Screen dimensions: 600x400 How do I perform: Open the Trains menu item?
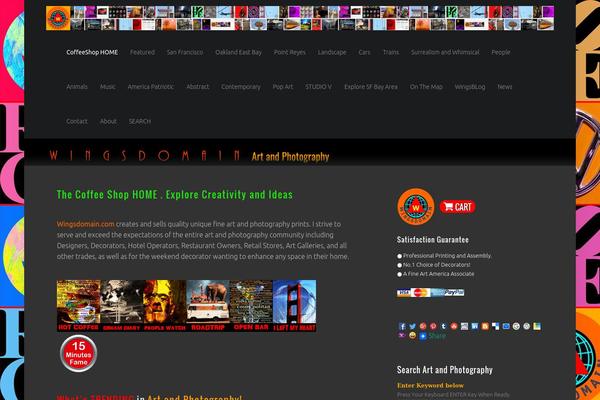pos(391,52)
